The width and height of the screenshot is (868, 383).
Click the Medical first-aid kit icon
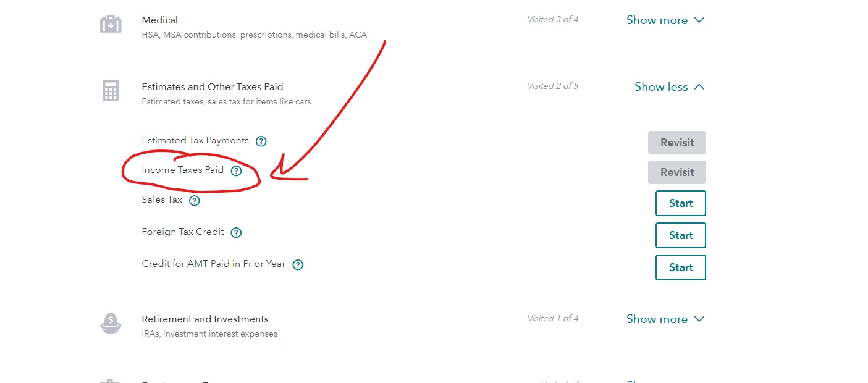click(111, 25)
